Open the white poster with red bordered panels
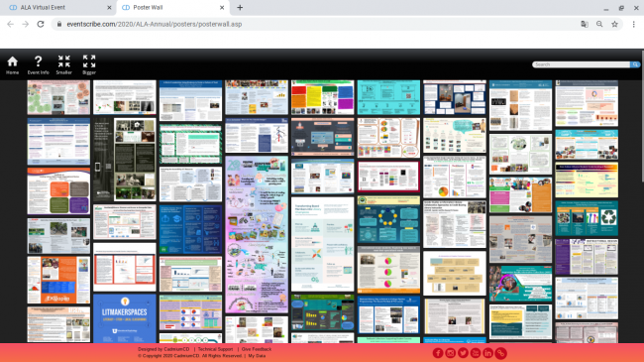Image resolution: width=644 pixels, height=362 pixels. [125, 267]
